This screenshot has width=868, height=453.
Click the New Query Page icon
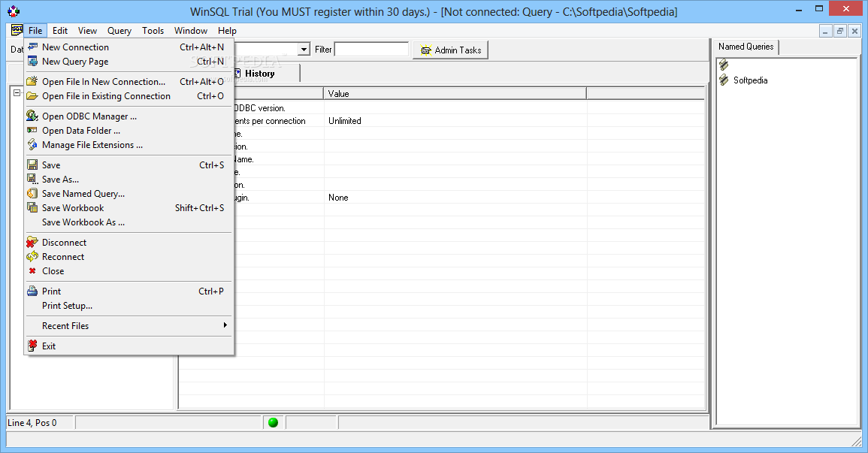coord(32,62)
